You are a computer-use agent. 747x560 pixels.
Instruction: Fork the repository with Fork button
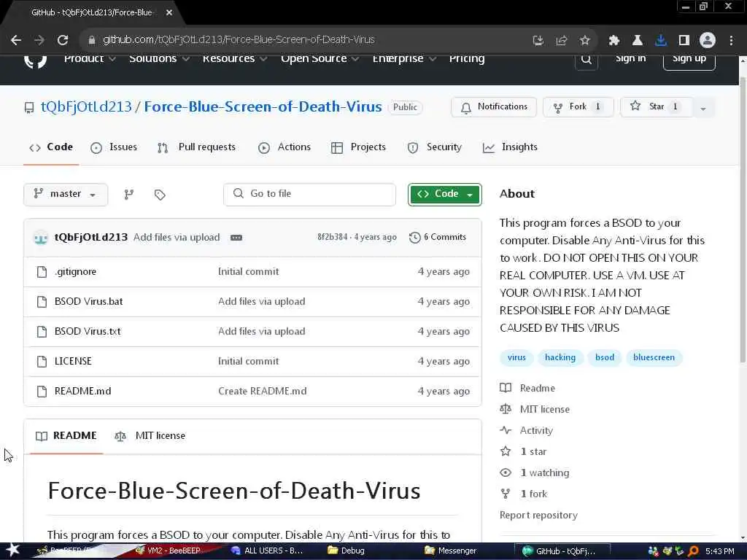pos(578,107)
